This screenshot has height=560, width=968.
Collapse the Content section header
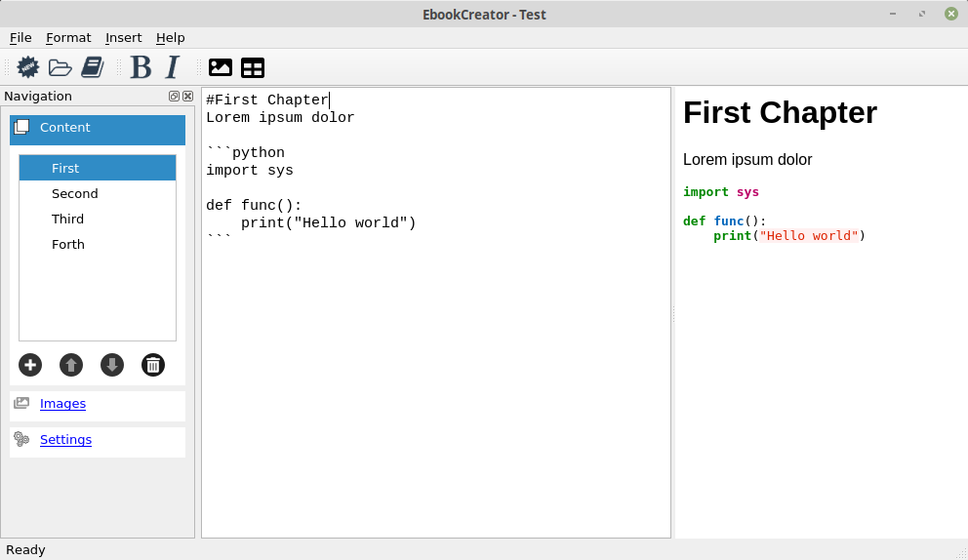(98, 128)
